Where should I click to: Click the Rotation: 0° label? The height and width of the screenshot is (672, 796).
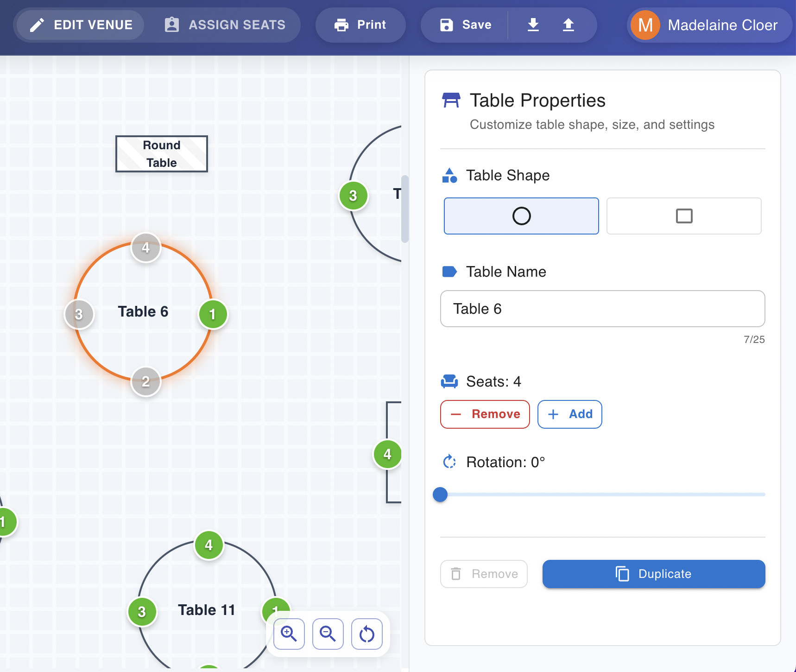pos(505,462)
